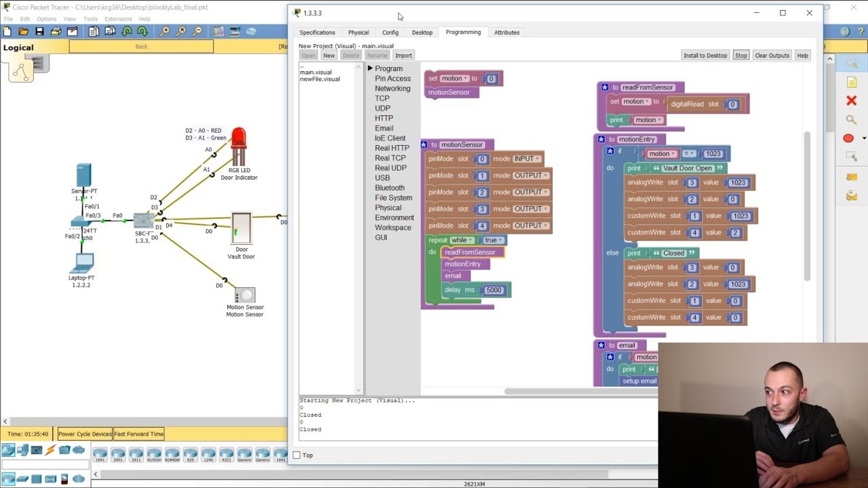Toggle the Top checkbox
This screenshot has height=488, width=868.
pyautogui.click(x=296, y=455)
